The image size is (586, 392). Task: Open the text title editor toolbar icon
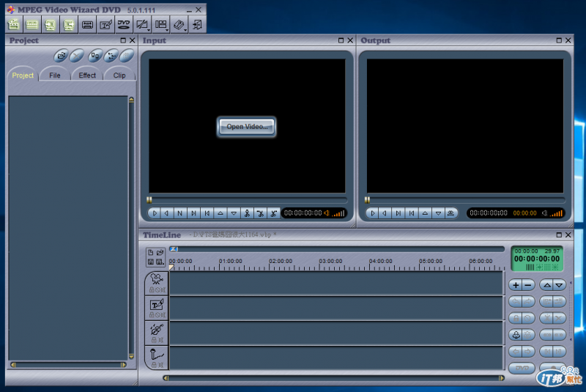(105, 25)
